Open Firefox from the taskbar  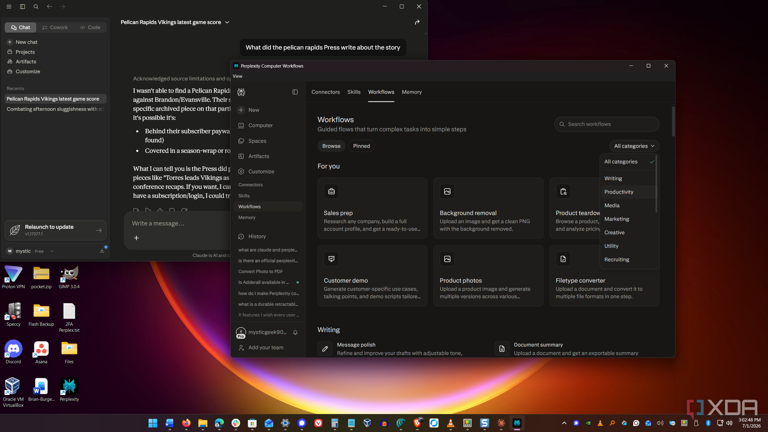(x=186, y=423)
